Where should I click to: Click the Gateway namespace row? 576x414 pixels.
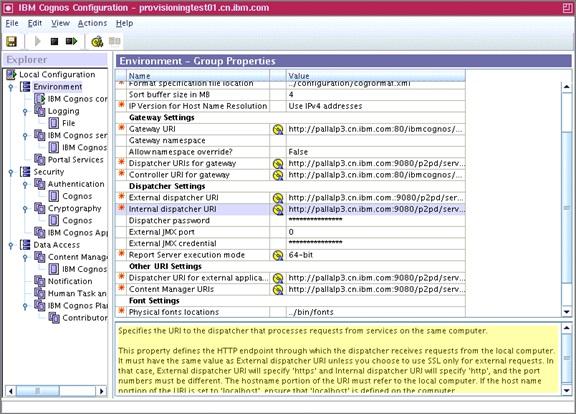(290, 140)
